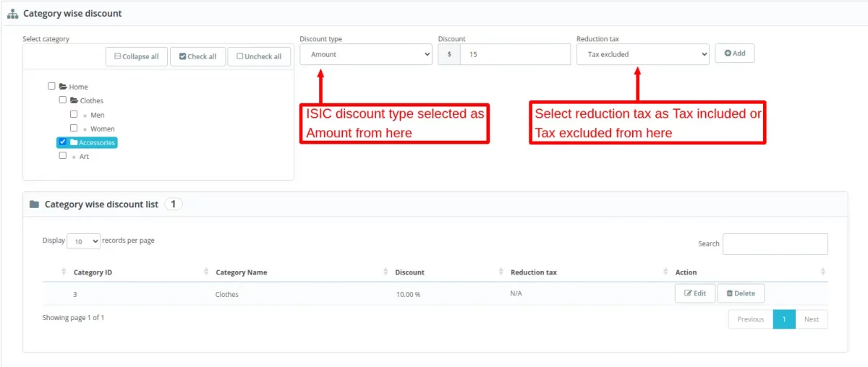
Task: Click the dollar sign currency addon
Action: pos(448,54)
